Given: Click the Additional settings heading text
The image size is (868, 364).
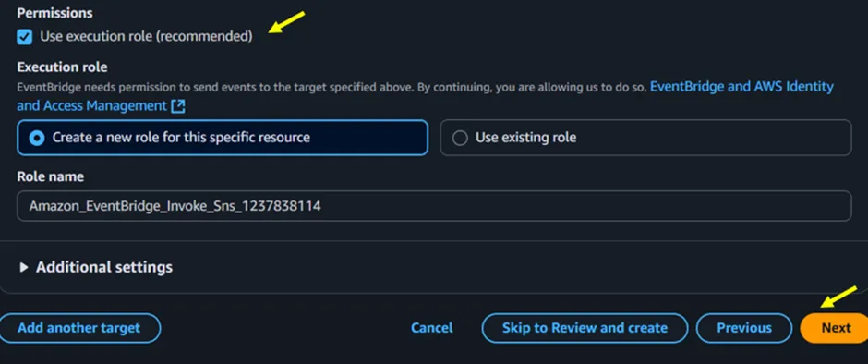Looking at the screenshot, I should tap(104, 267).
